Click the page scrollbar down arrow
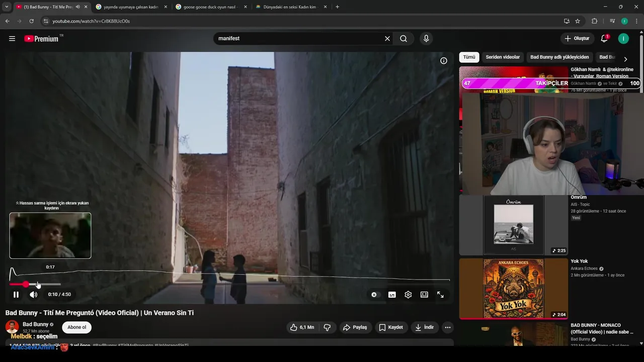The image size is (644, 362). point(641,343)
